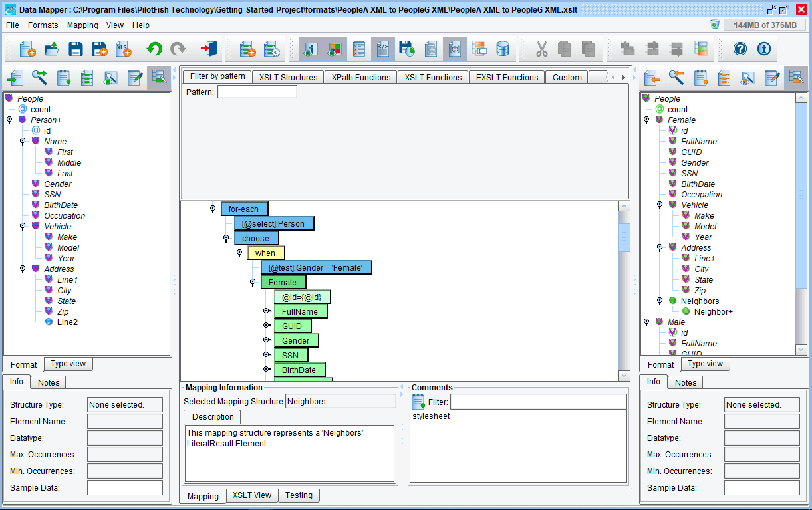
Task: Click the Export to XLS icon
Action: [x=123, y=49]
